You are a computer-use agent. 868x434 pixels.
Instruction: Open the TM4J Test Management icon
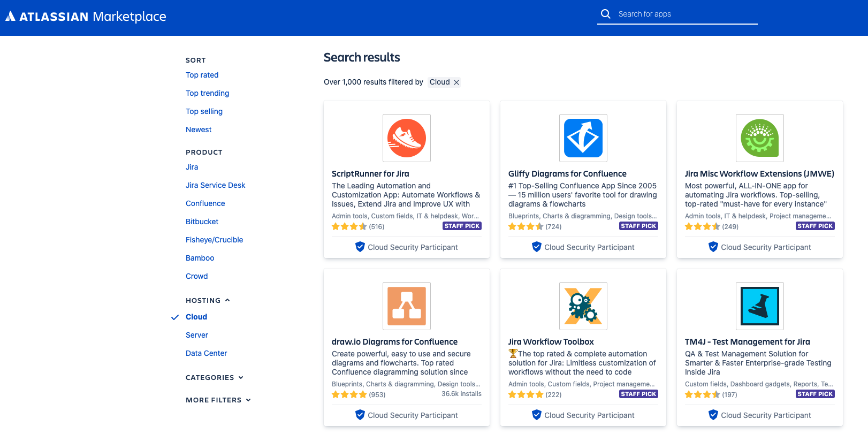pyautogui.click(x=760, y=306)
